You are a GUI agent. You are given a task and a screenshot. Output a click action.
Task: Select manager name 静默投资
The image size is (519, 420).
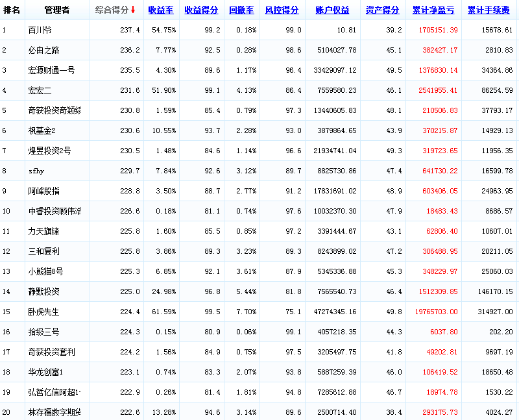[x=43, y=292]
